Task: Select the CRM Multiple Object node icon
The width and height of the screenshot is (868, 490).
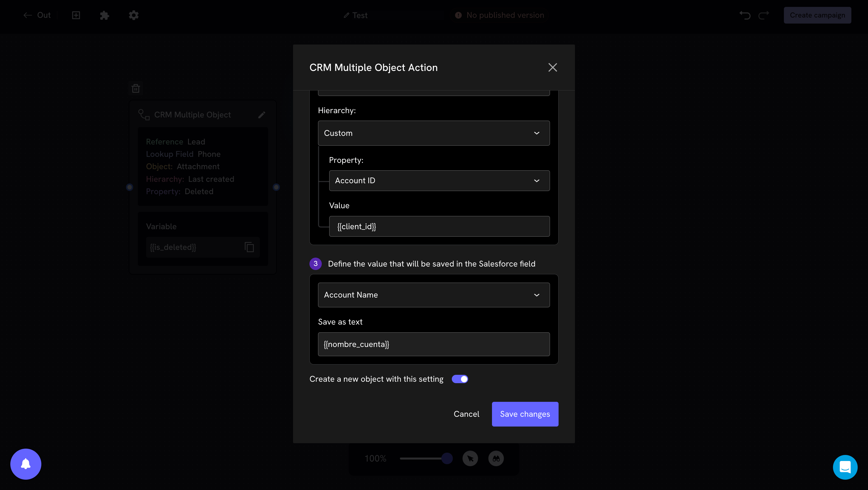Action: pos(144,115)
